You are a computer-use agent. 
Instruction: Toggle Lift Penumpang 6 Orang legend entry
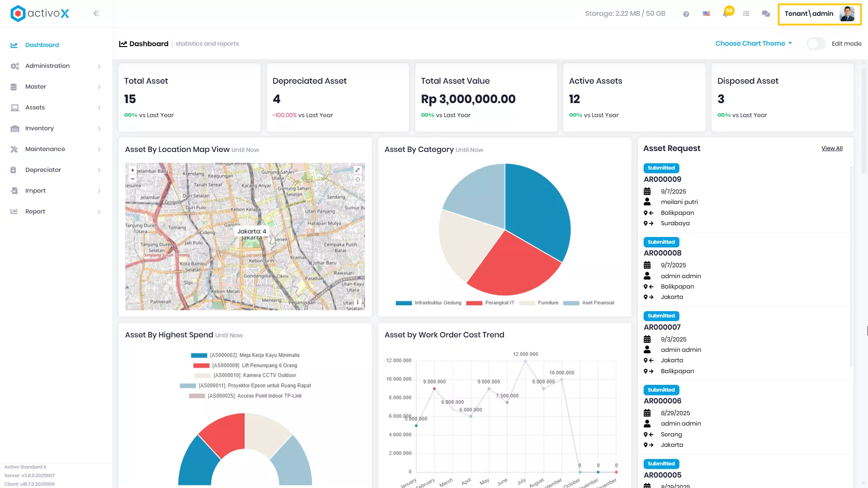245,365
